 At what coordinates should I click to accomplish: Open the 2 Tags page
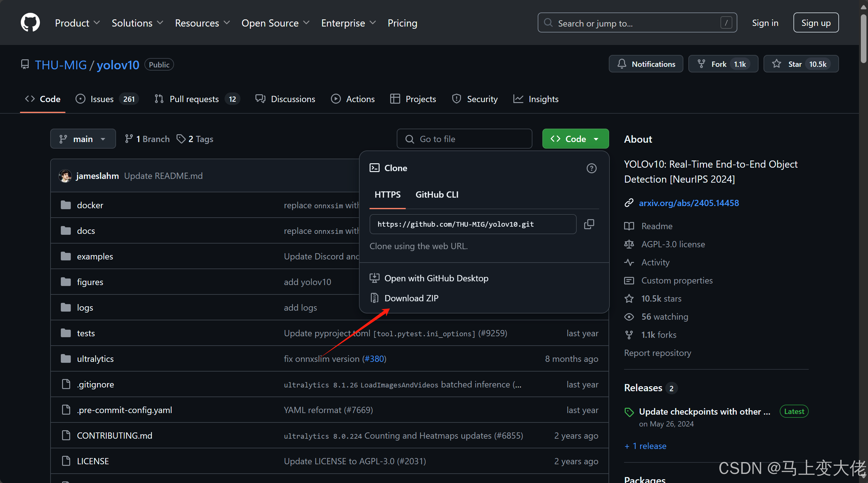point(195,139)
